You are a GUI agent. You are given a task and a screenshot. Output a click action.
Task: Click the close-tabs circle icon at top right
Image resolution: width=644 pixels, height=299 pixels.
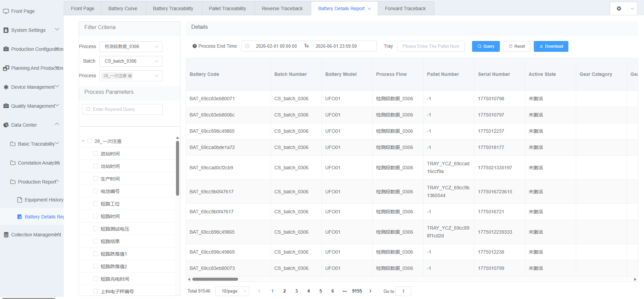[x=619, y=8]
